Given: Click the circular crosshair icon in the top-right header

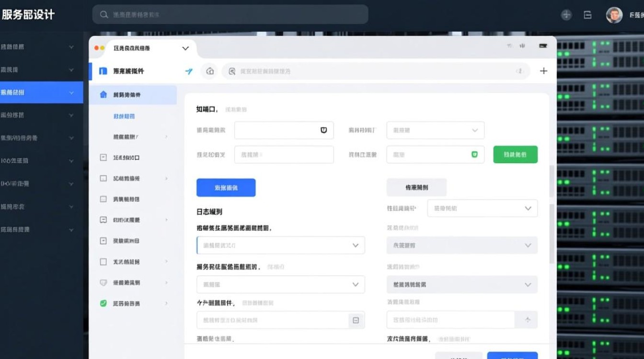Looking at the screenshot, I should pyautogui.click(x=566, y=15).
